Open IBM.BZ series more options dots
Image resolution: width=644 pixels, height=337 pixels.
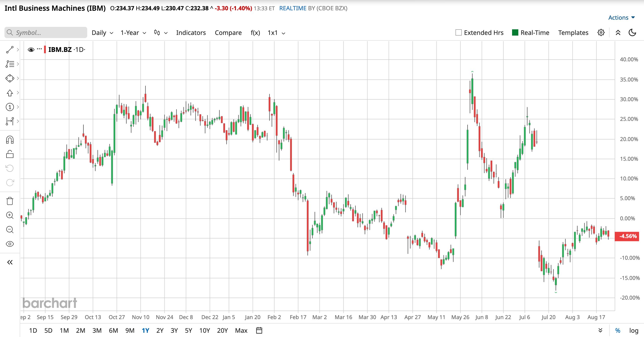(39, 49)
